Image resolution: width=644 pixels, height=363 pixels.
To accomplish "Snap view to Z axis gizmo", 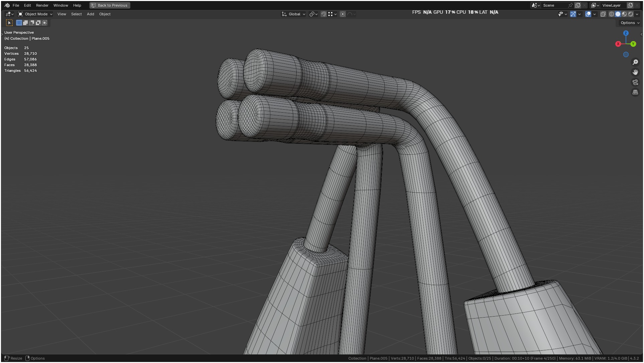I will click(x=626, y=33).
